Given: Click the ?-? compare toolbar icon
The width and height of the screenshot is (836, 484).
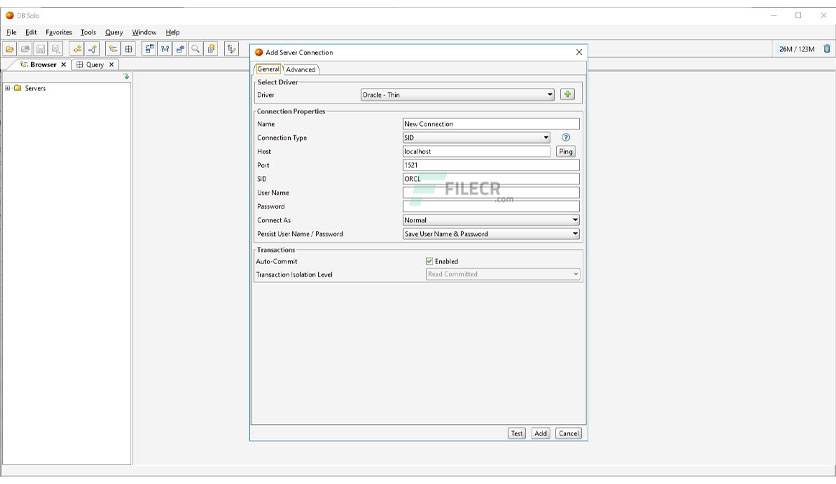Looking at the screenshot, I should (165, 49).
